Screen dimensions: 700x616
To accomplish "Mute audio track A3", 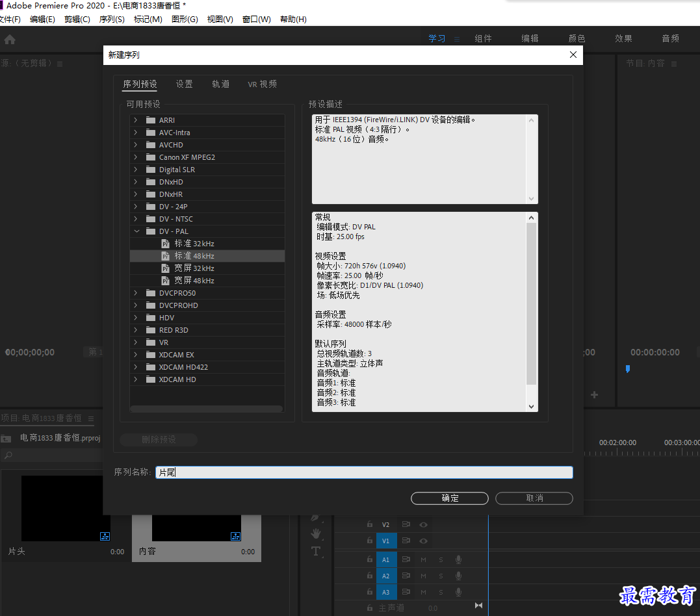I will [423, 593].
